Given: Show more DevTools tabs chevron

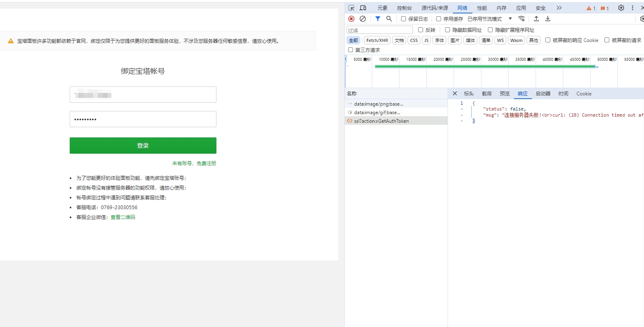Looking at the screenshot, I should 559,8.
